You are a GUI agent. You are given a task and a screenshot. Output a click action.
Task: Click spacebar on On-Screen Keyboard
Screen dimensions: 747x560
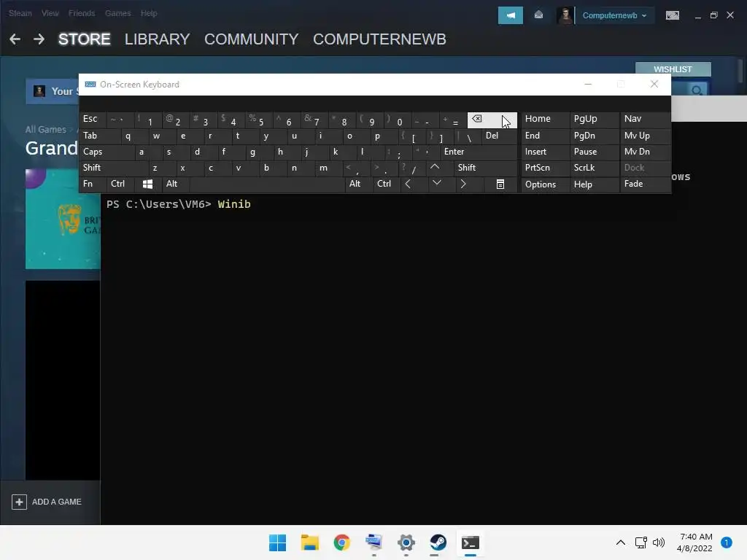click(267, 184)
